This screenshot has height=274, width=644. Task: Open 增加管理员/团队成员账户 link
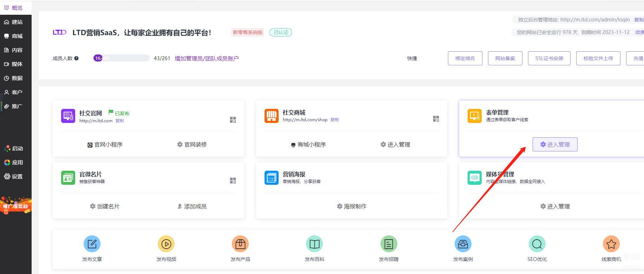pyautogui.click(x=207, y=58)
